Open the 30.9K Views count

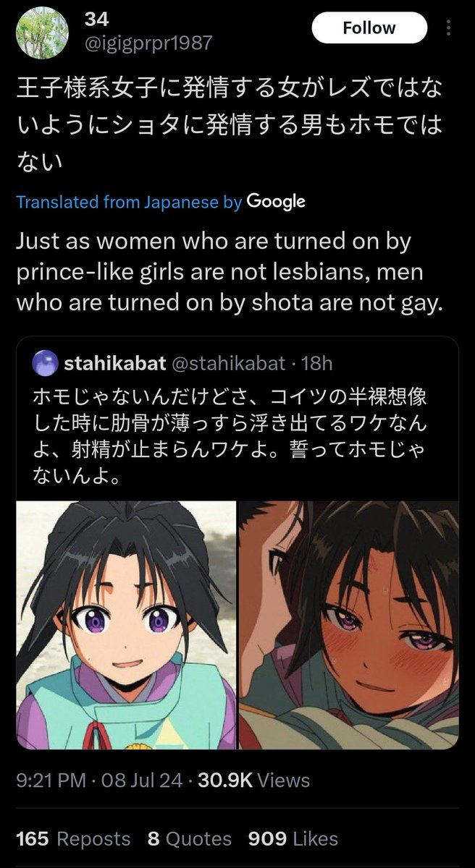253,780
